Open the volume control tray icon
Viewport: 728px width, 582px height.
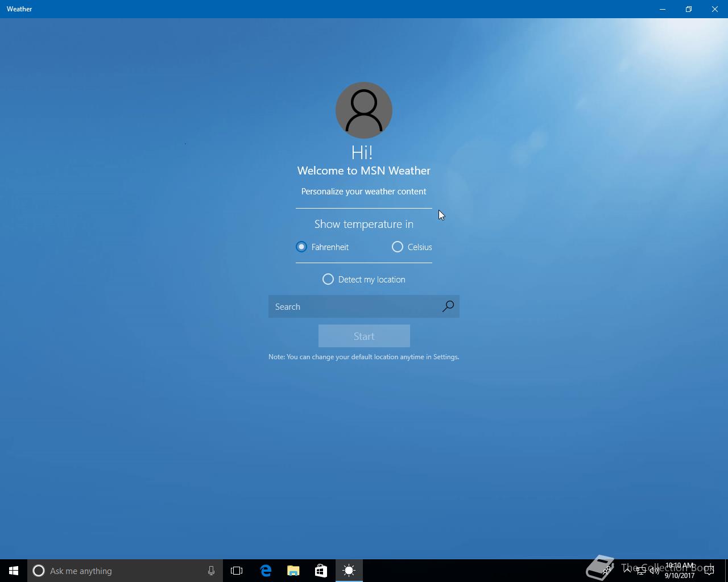click(655, 571)
